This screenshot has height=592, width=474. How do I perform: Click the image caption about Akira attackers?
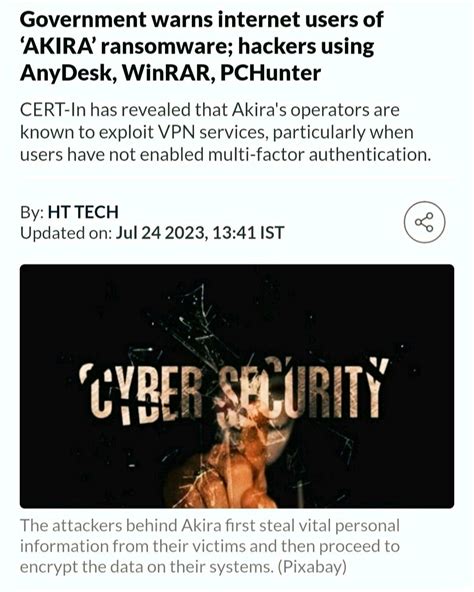210,546
